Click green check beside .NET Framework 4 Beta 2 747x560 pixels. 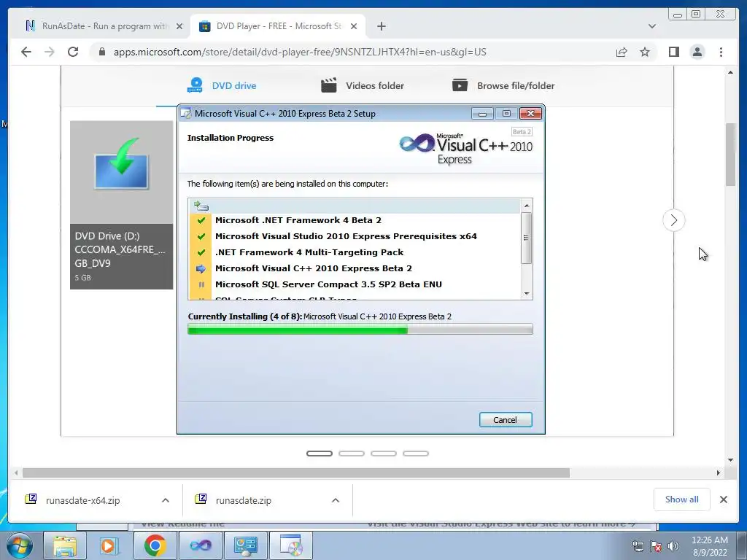click(x=201, y=220)
